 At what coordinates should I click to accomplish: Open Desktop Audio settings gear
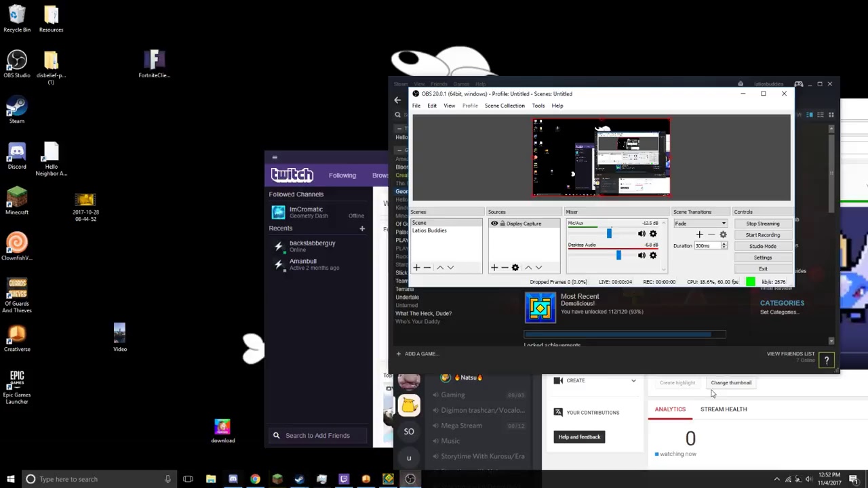[x=653, y=256]
